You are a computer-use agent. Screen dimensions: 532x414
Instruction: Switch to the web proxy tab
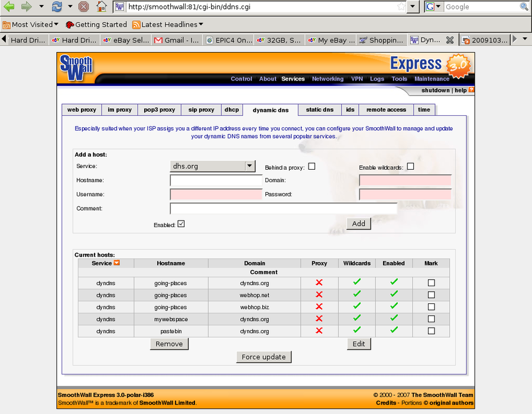pyautogui.click(x=82, y=109)
